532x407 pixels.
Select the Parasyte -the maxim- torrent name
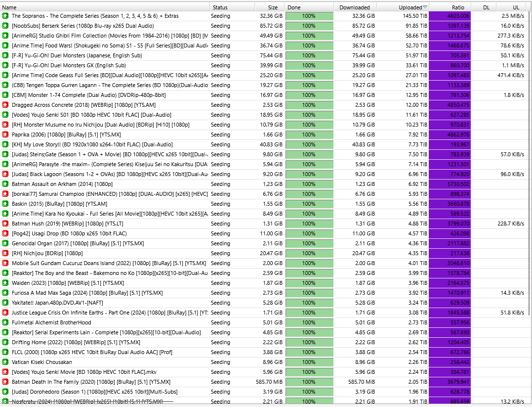point(110,164)
